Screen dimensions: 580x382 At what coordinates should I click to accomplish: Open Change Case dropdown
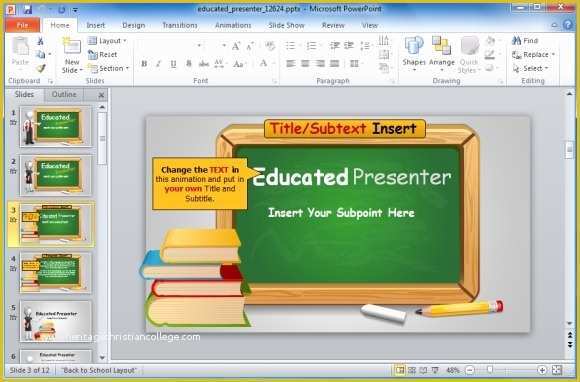pyautogui.click(x=239, y=64)
